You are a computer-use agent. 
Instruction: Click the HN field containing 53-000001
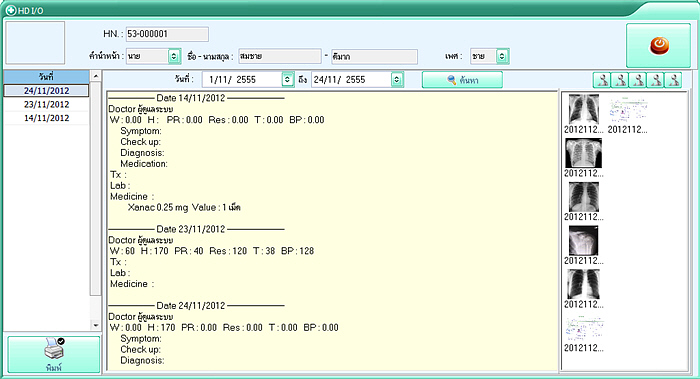pyautogui.click(x=167, y=34)
